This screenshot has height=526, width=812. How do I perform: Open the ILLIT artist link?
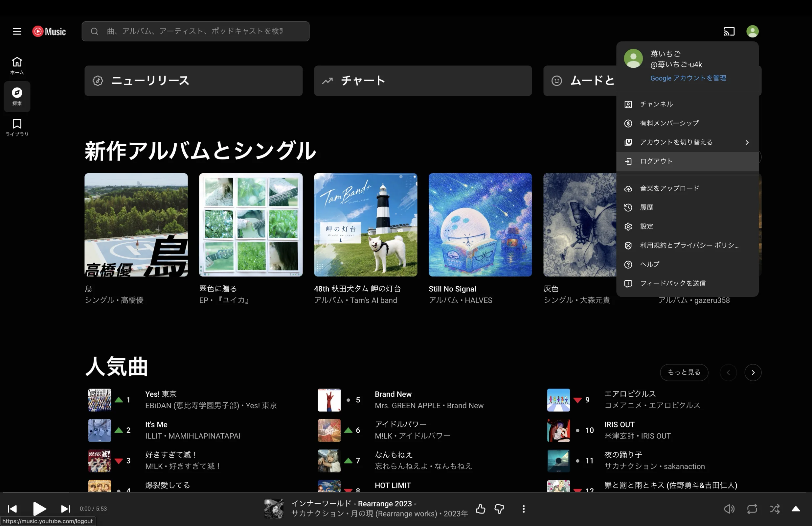[x=153, y=436]
